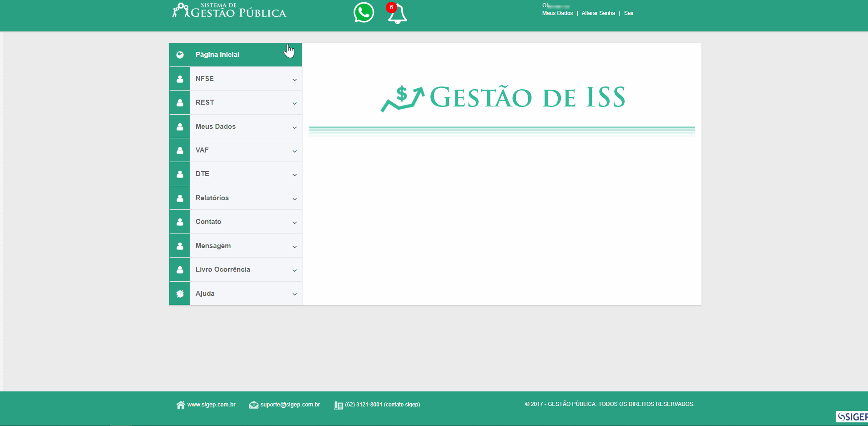This screenshot has height=426, width=868.
Task: Expand the Mensagem menu chevron
Action: point(295,247)
